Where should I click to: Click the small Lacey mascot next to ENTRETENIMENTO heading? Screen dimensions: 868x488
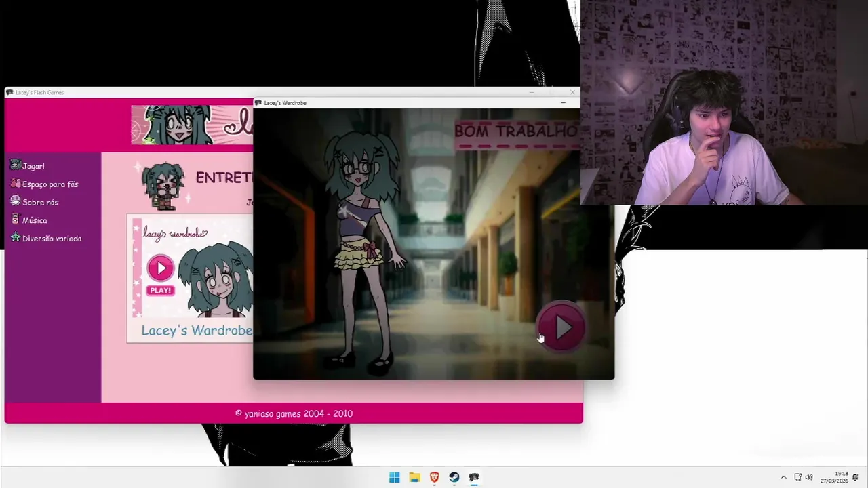pos(163,186)
